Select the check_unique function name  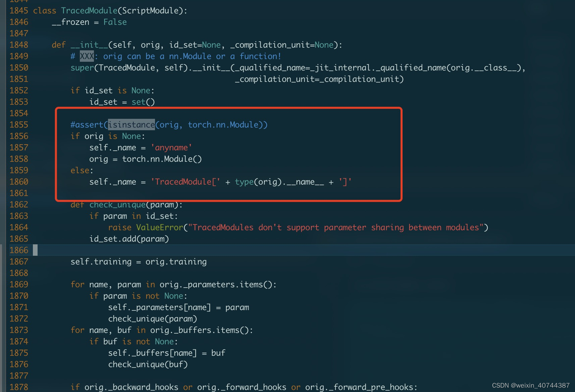[x=117, y=204]
